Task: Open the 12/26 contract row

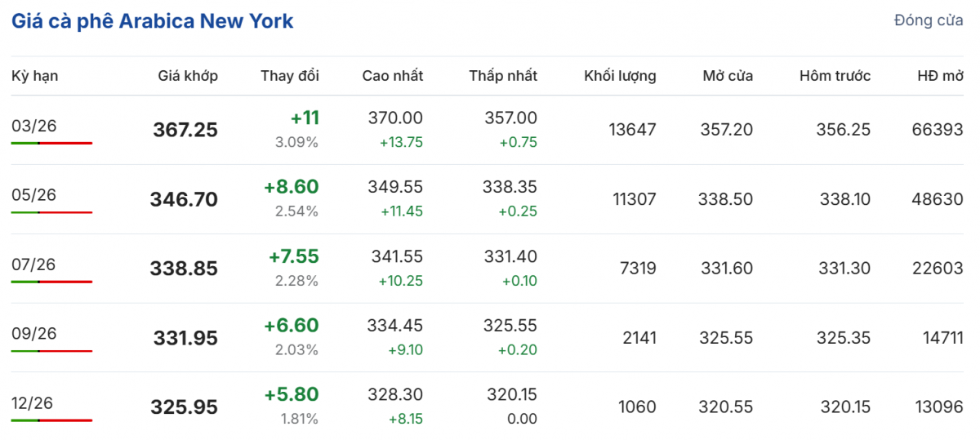Action: [34, 402]
